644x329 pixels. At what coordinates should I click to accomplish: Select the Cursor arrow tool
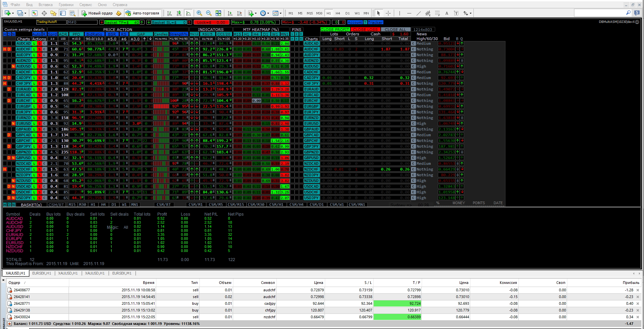(x=379, y=13)
